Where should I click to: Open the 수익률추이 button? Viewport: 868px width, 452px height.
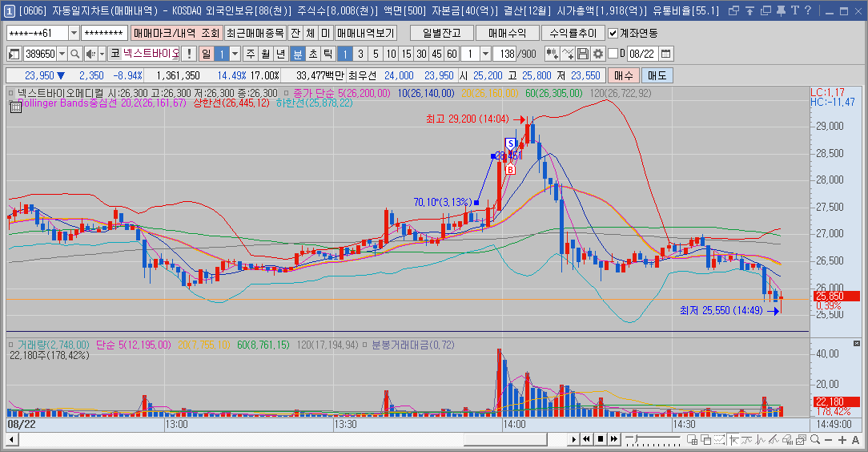pos(573,33)
